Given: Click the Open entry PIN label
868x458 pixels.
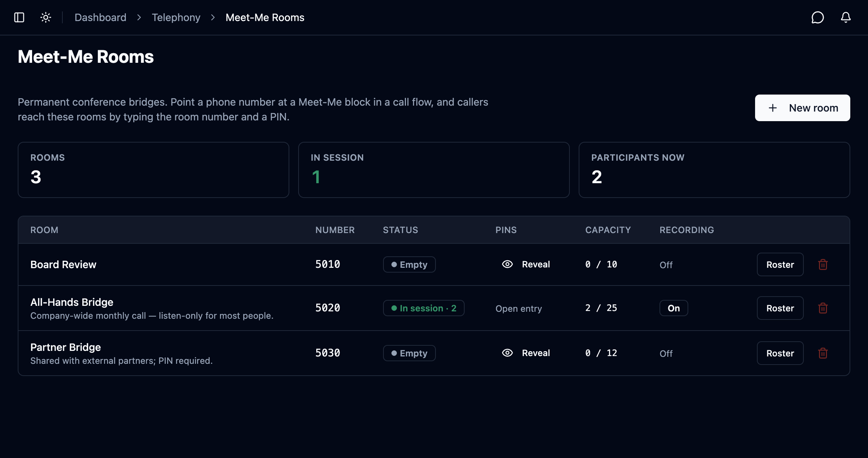Looking at the screenshot, I should 519,308.
